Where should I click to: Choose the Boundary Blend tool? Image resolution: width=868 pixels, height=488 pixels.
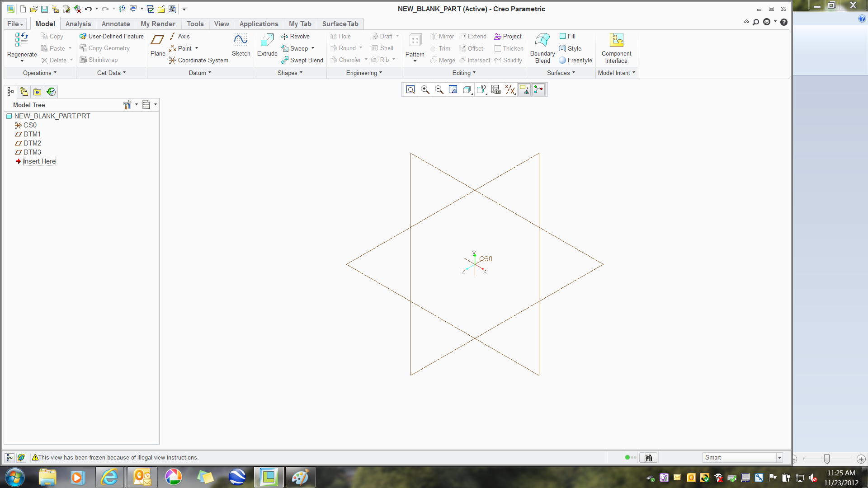click(x=542, y=48)
